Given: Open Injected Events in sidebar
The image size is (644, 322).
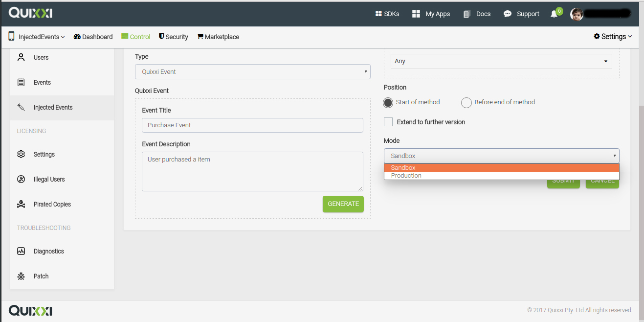Looking at the screenshot, I should click(x=62, y=107).
